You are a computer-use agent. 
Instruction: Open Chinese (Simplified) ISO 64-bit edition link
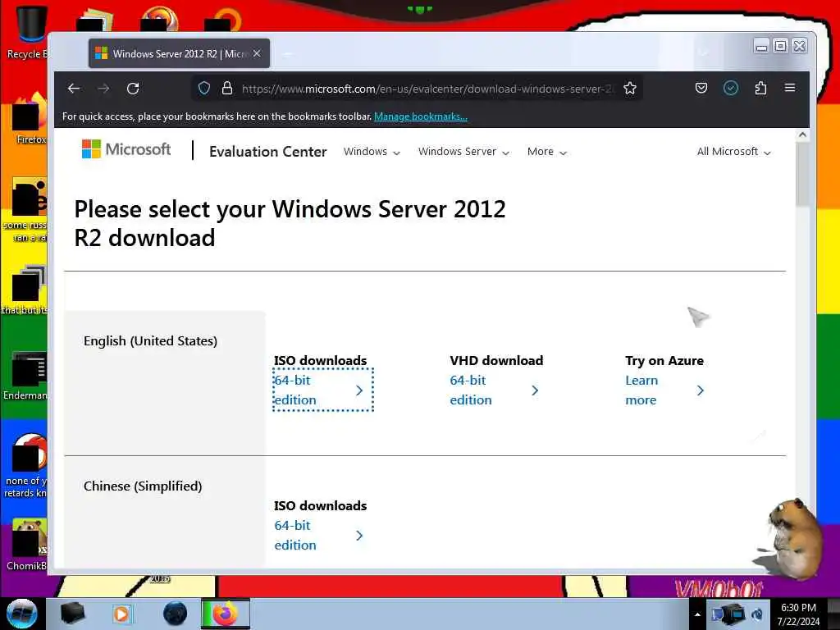319,535
